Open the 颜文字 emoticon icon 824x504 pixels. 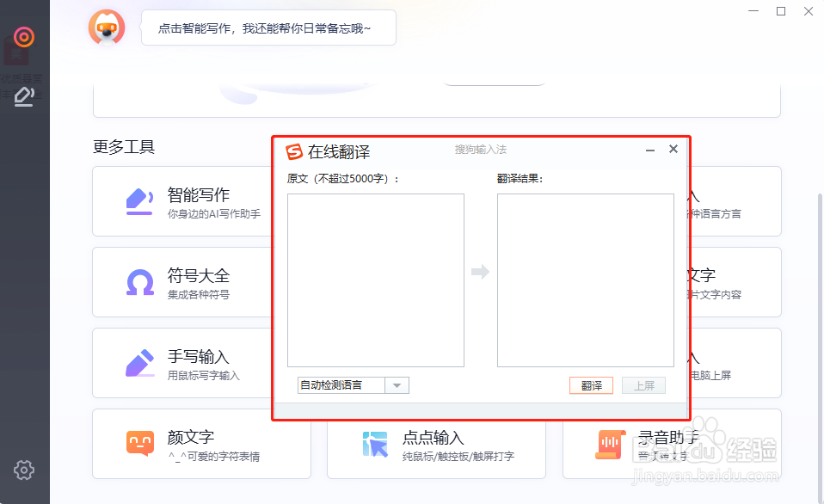[x=140, y=443]
